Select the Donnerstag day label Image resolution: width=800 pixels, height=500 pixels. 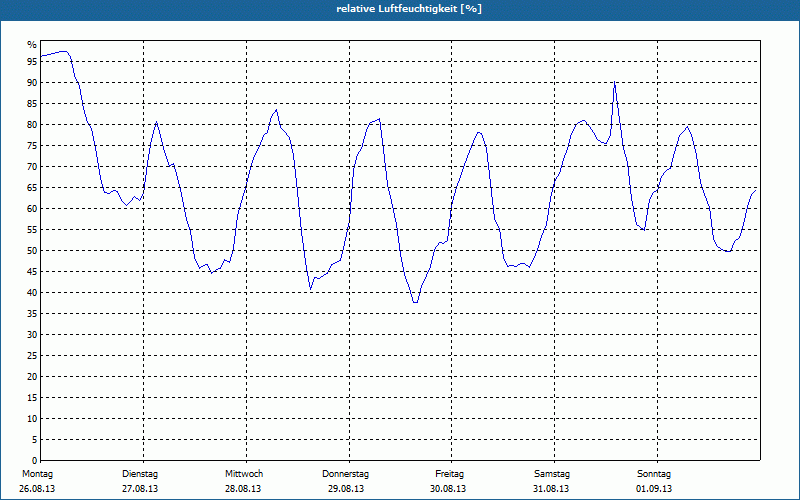point(345,474)
